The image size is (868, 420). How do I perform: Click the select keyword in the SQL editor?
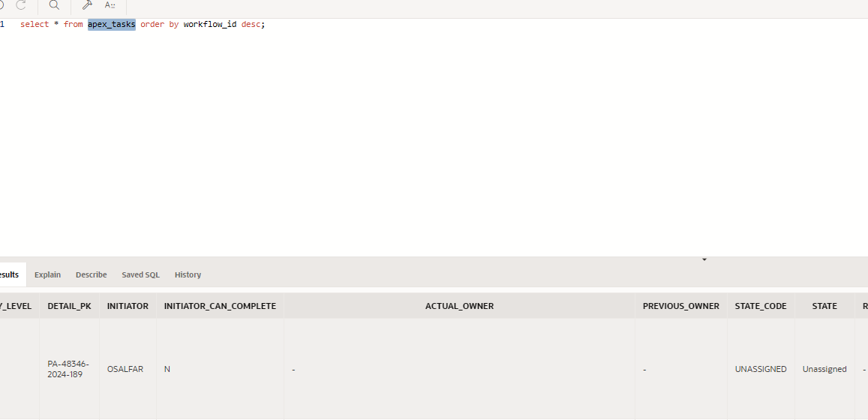click(35, 24)
